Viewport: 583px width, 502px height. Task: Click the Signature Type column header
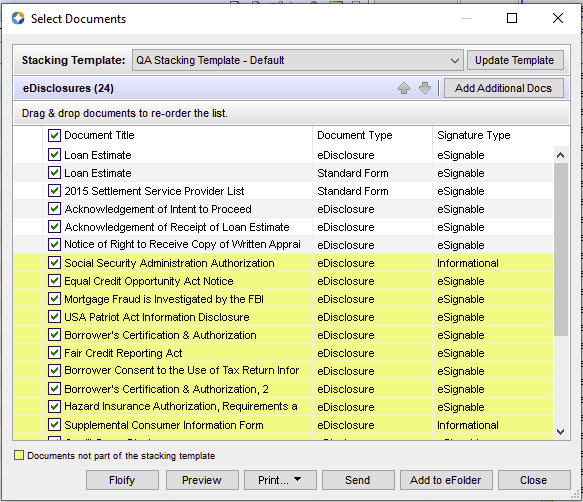click(493, 135)
